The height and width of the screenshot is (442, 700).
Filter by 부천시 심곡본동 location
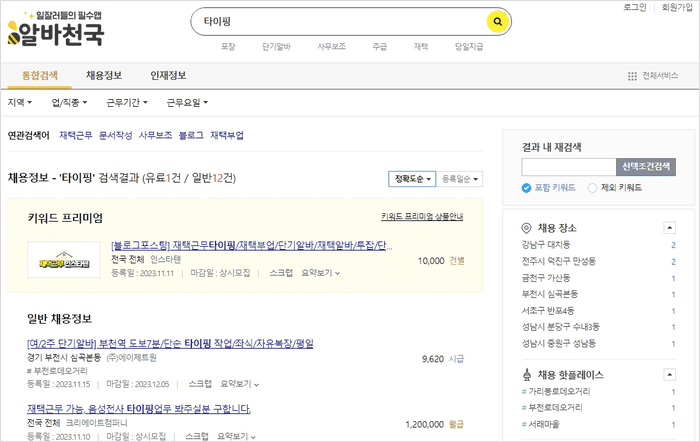550,294
